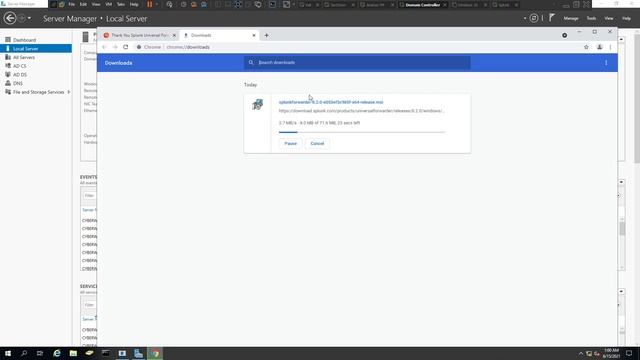Click the VMware pause VM button
The width and height of the screenshot is (640, 360).
[150, 4]
